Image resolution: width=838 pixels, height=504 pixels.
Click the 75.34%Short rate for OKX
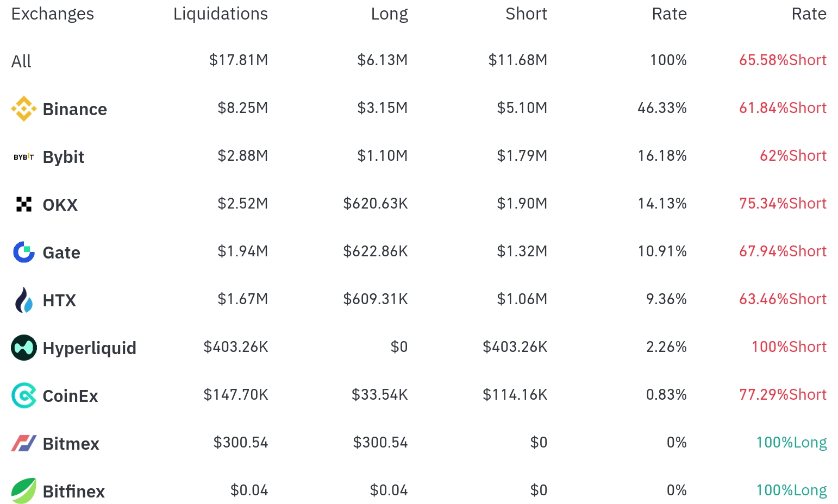click(783, 204)
